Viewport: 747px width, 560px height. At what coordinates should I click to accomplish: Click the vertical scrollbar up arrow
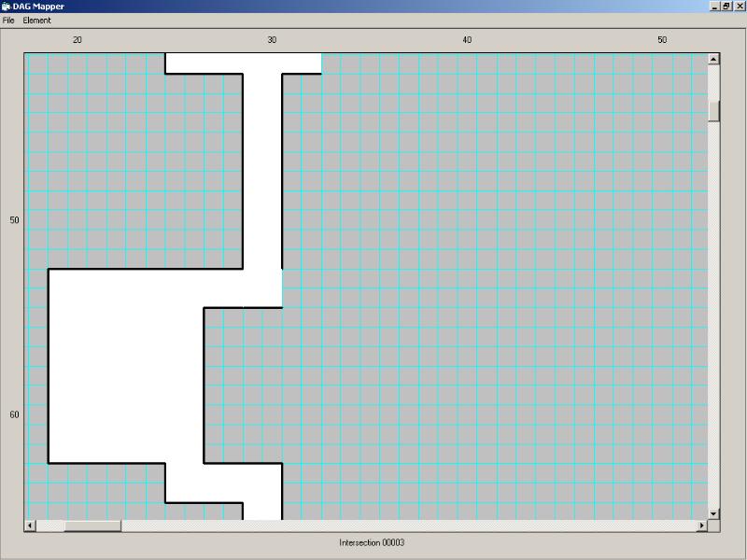pos(713,60)
